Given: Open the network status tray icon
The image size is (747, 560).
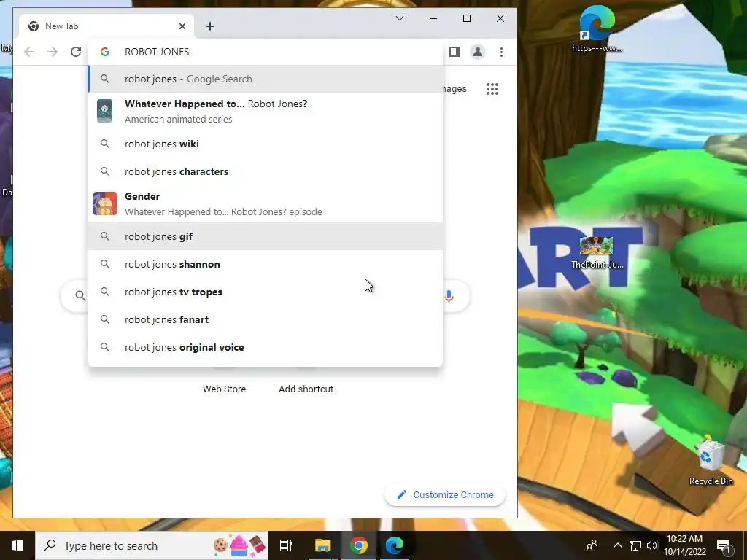Looking at the screenshot, I should [x=635, y=545].
